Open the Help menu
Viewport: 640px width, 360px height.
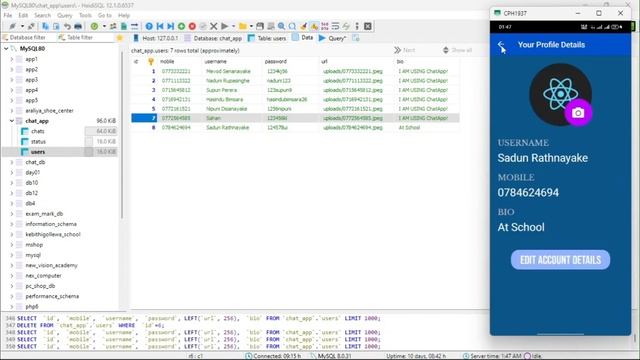(x=124, y=15)
